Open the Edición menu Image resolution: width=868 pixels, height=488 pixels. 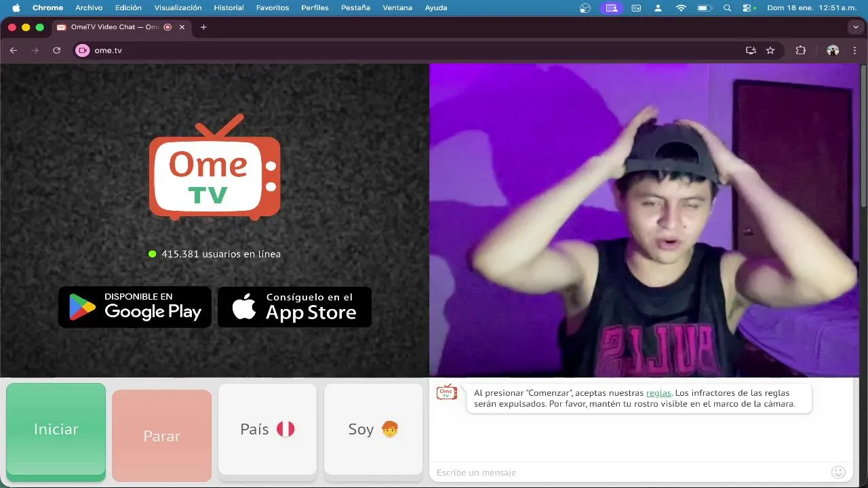128,8
